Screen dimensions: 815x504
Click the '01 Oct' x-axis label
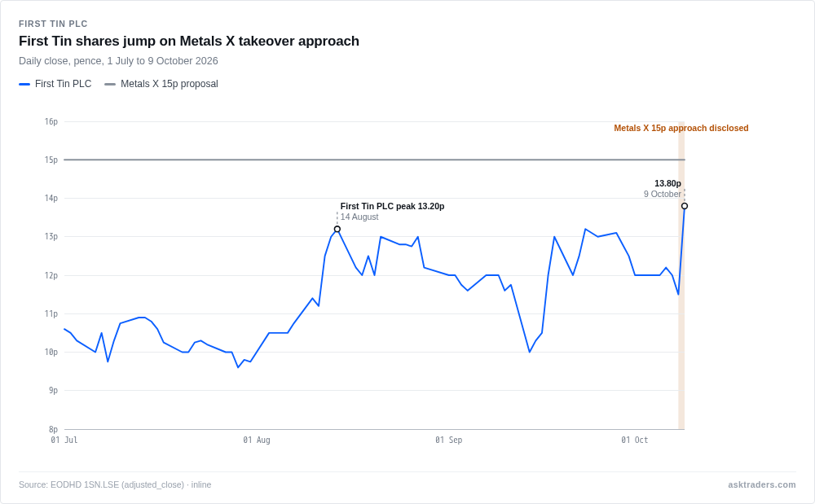coord(635,440)
